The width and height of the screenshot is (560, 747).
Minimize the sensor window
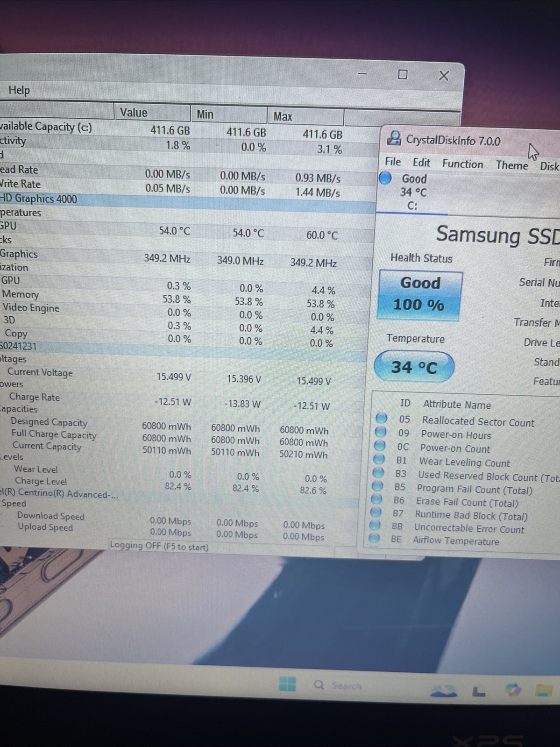362,74
